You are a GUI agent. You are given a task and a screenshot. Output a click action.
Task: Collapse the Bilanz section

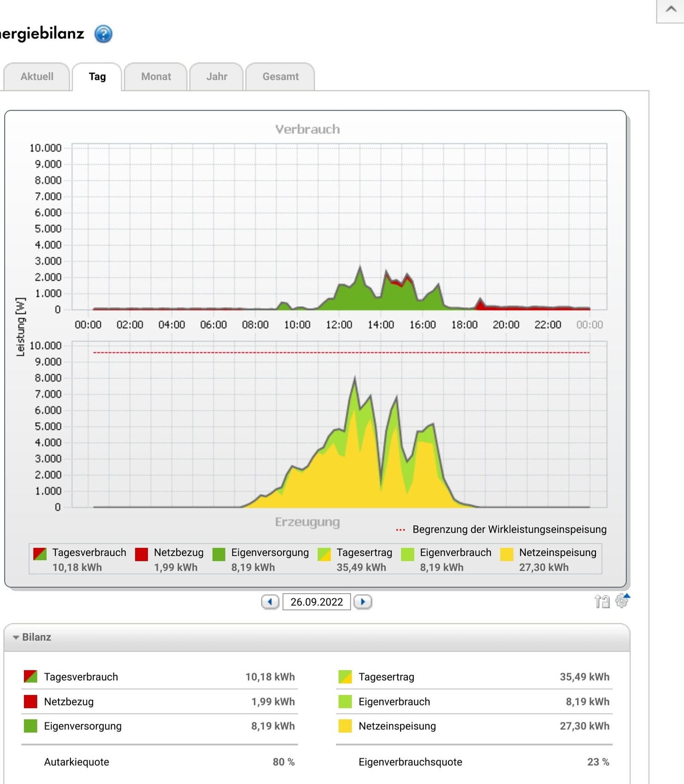click(17, 637)
